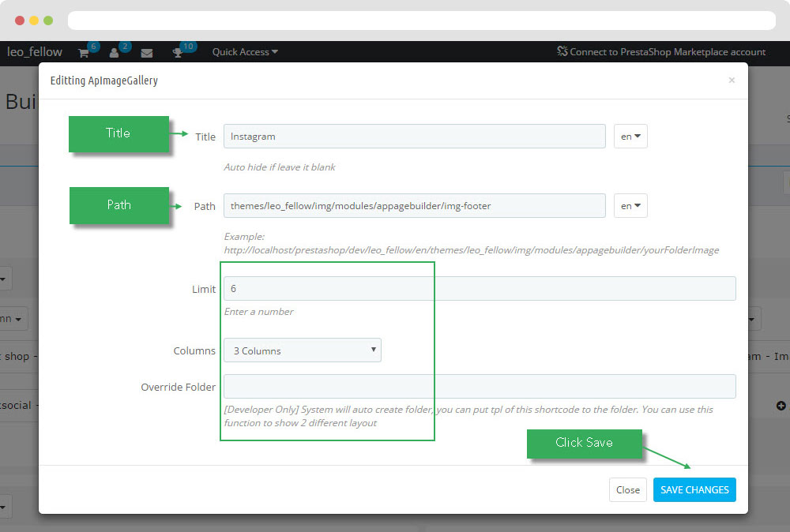Click the green browser window dot

click(48, 21)
